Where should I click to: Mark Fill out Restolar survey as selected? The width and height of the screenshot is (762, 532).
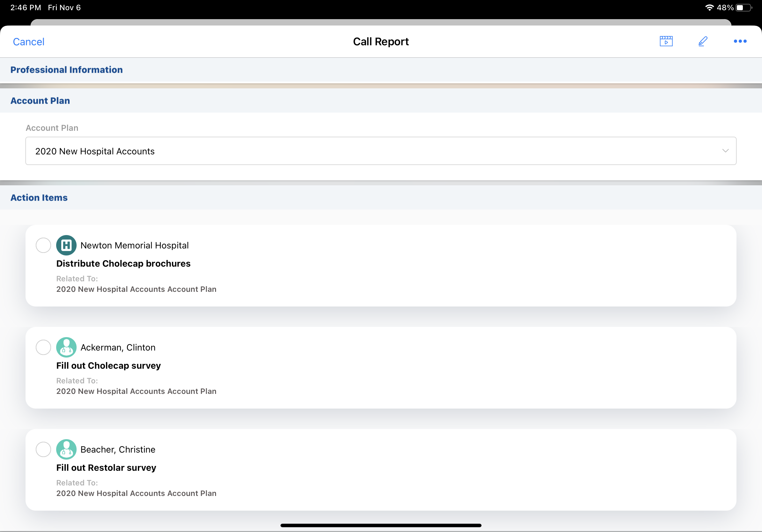[x=43, y=449]
